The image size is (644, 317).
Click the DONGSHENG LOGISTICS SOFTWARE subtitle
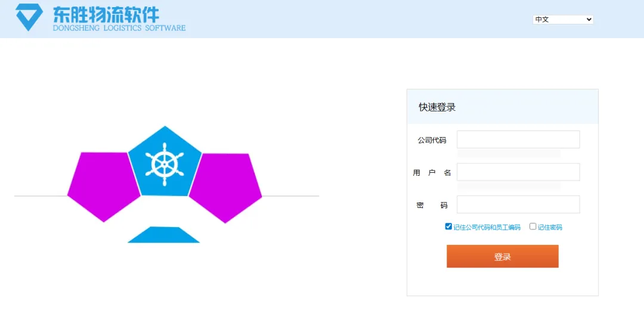coord(119,28)
